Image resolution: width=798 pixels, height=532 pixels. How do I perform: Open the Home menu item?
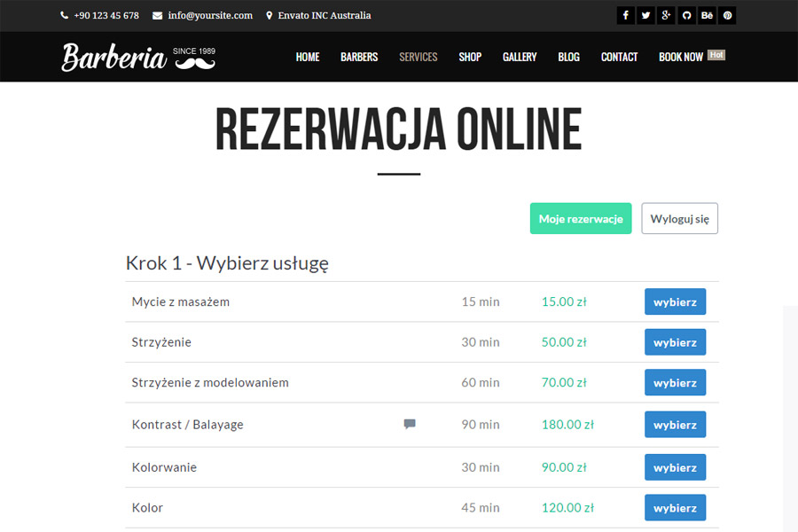click(308, 57)
